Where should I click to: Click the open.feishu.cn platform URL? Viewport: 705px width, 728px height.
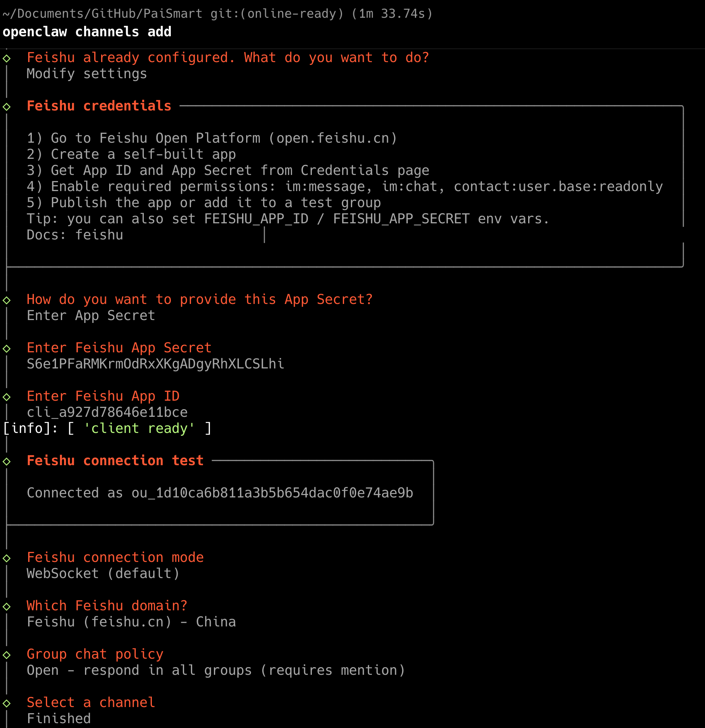click(x=333, y=138)
